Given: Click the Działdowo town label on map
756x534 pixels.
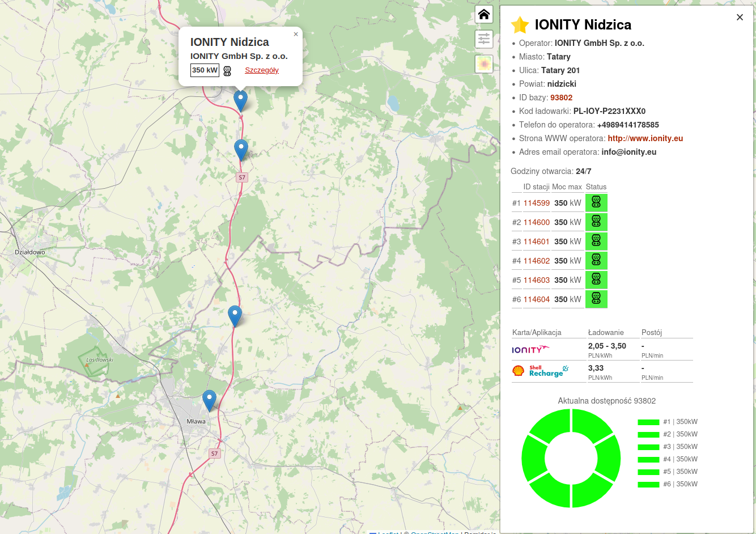Looking at the screenshot, I should pos(30,252).
